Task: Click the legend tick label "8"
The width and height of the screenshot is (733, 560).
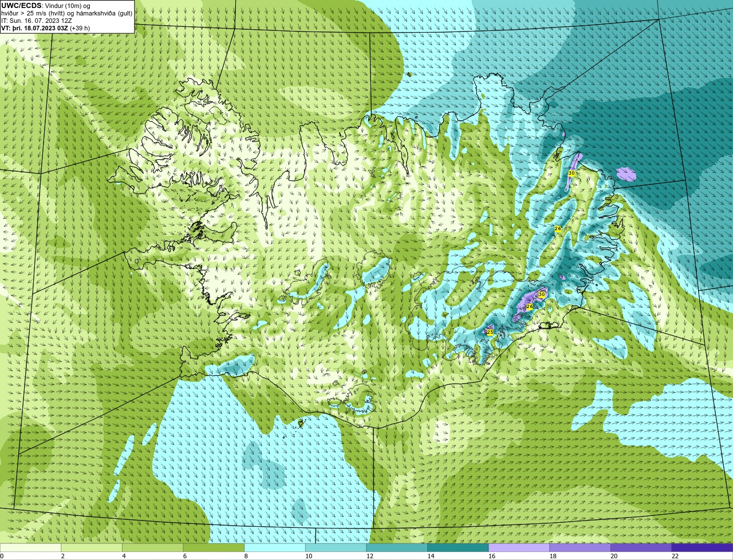Action: point(246,556)
